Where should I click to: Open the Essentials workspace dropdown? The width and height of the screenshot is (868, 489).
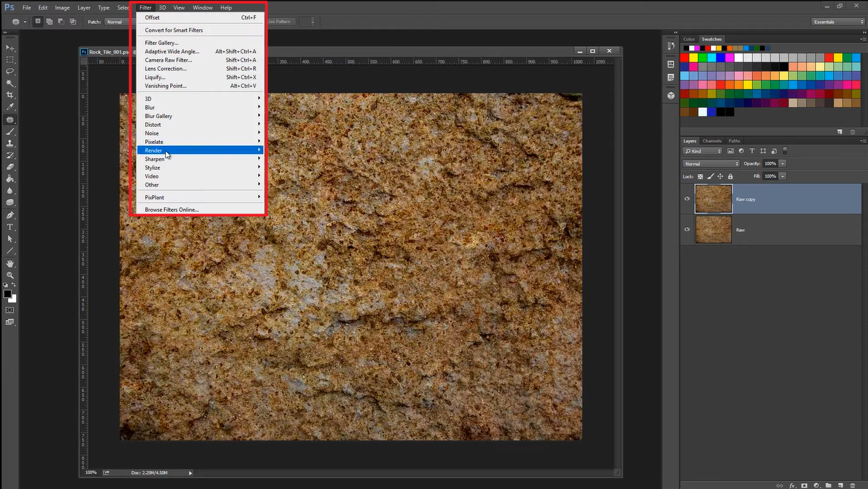tap(838, 22)
